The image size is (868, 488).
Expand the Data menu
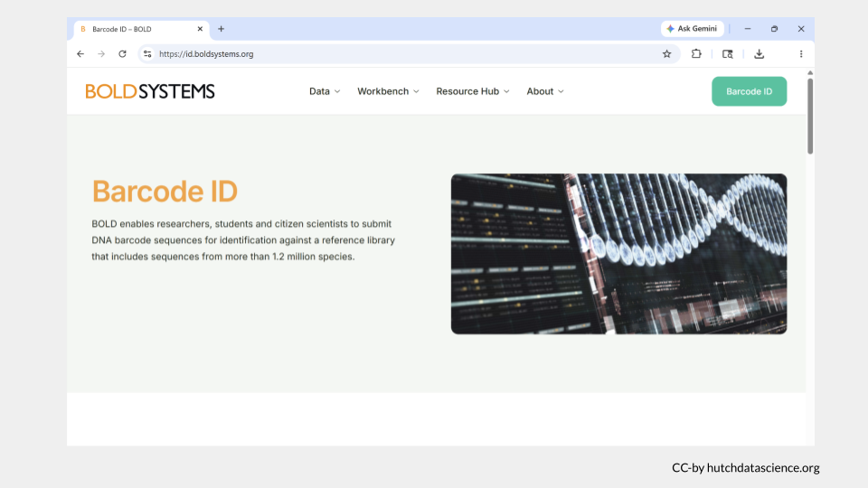tap(325, 91)
